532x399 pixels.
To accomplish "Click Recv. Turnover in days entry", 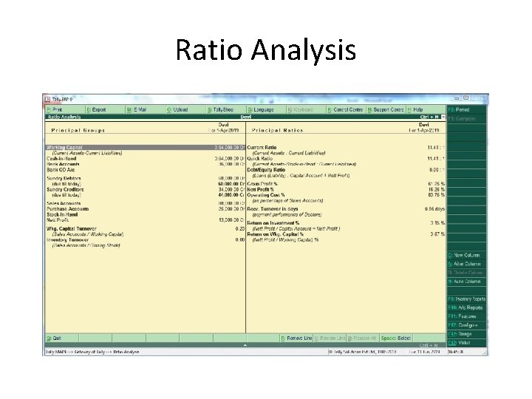I will 346,209.
